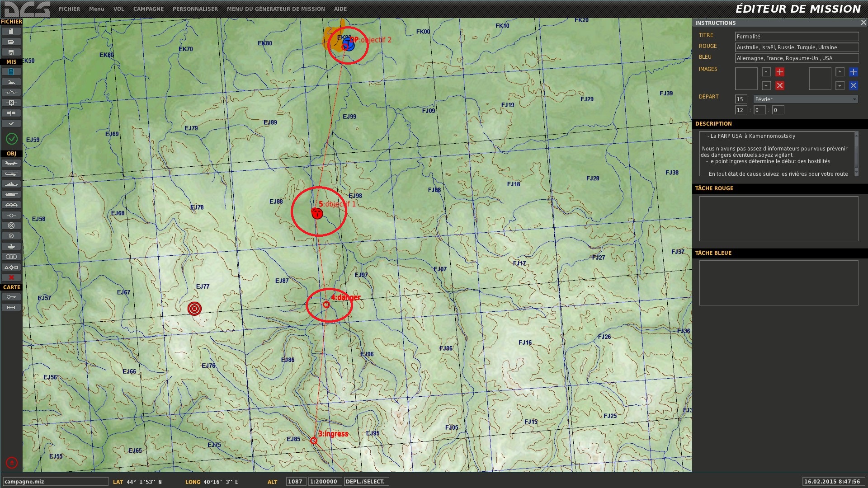Screen dimensions: 868x488
Task: Select waypoint 4 danger marker
Action: 326,305
